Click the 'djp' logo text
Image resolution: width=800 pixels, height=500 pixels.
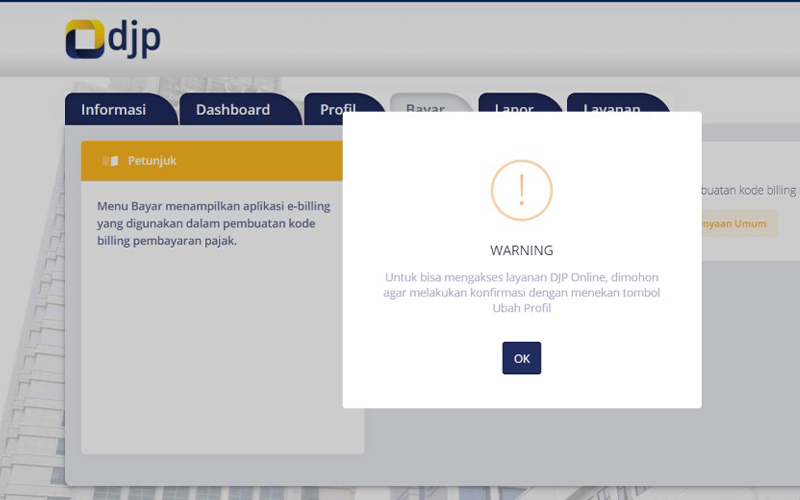tap(134, 38)
